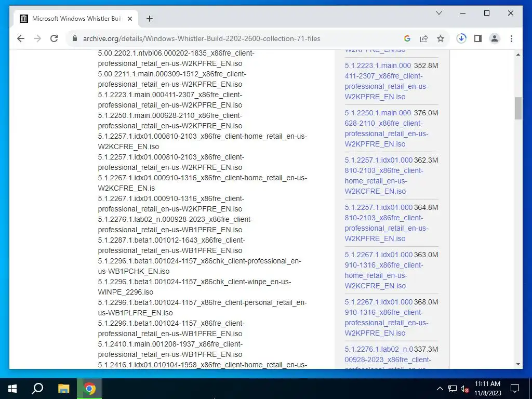Click the address bar URL field

[x=202, y=38]
